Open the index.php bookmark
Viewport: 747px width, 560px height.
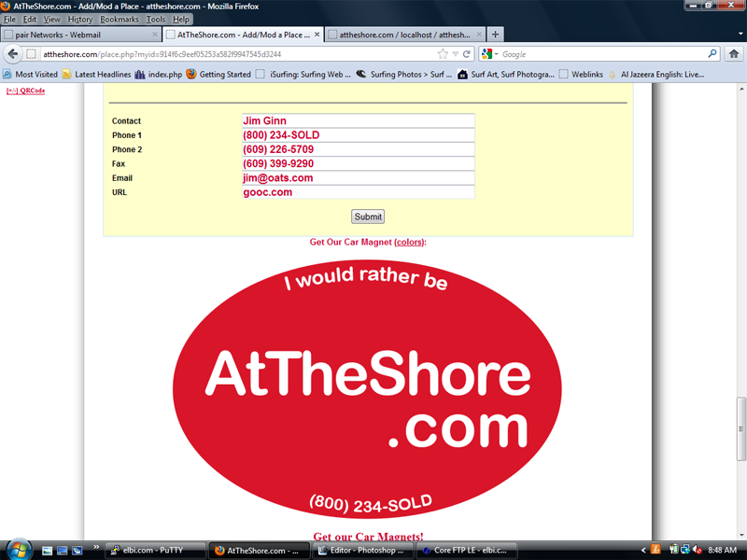pos(159,75)
